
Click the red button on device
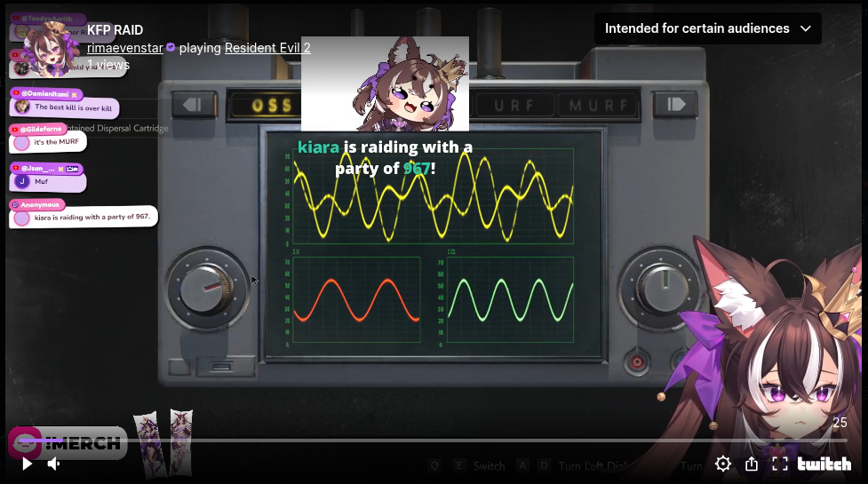[x=637, y=363]
